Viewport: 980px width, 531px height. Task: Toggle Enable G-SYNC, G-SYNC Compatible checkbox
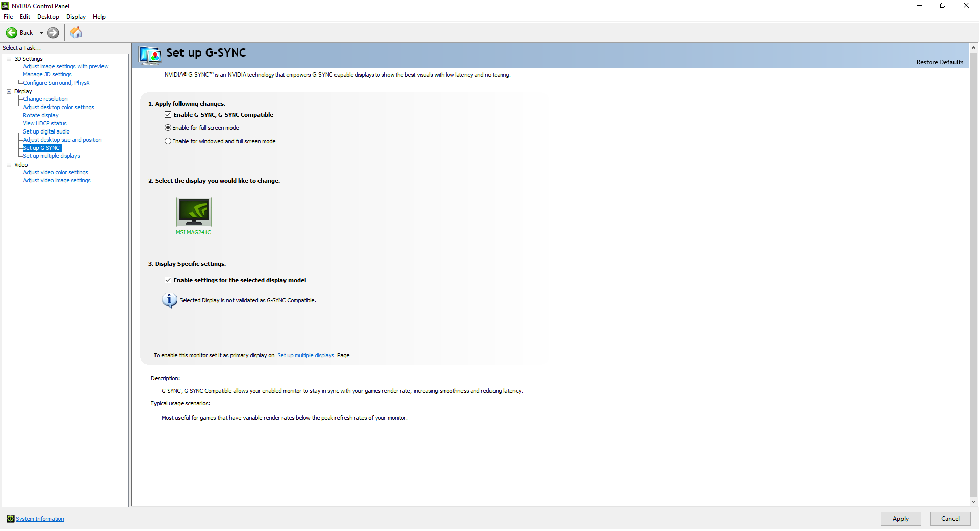[x=168, y=115]
